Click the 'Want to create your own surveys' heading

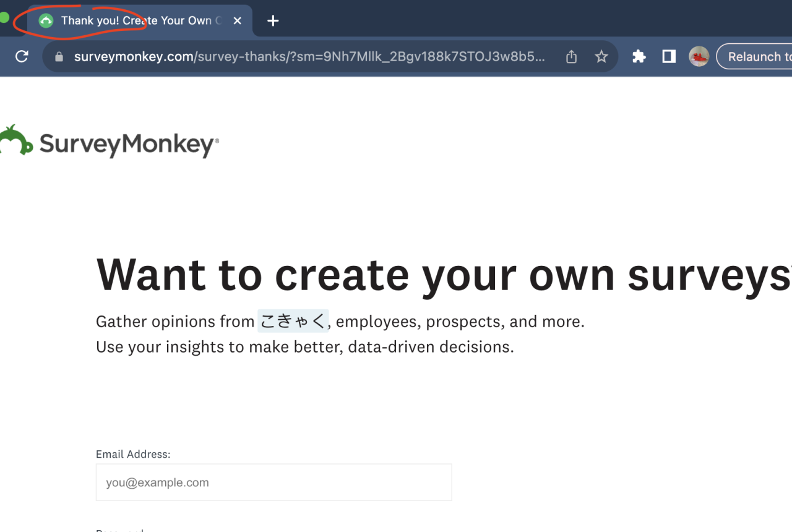point(444,275)
